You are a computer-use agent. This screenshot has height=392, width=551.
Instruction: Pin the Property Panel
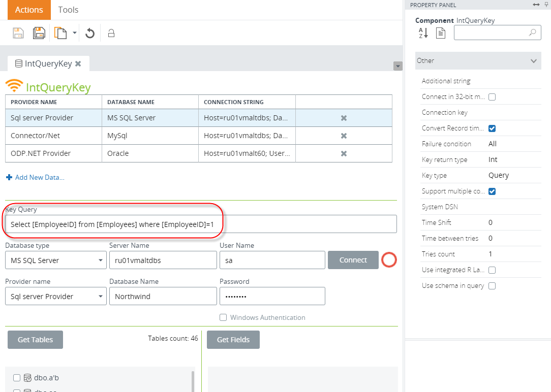click(x=546, y=5)
